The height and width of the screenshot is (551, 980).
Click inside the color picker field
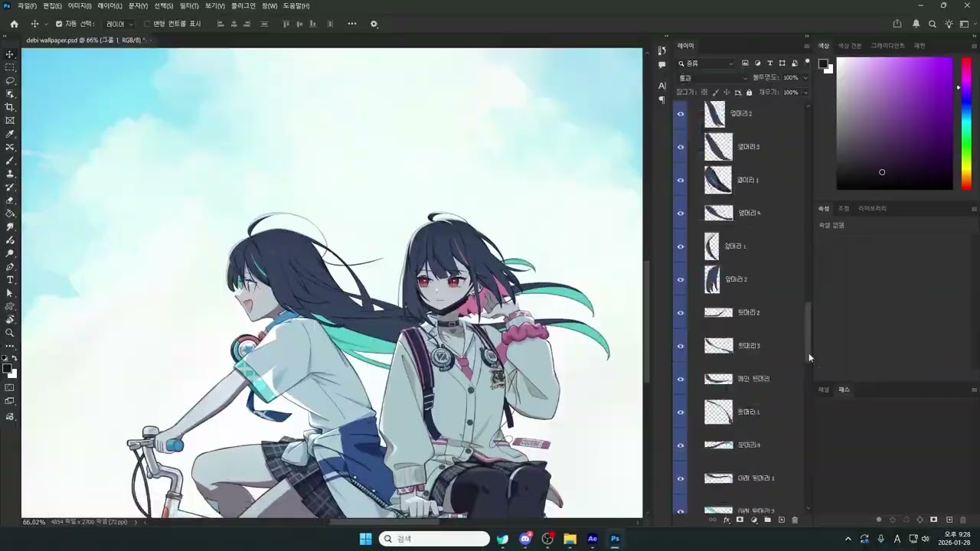(x=894, y=123)
